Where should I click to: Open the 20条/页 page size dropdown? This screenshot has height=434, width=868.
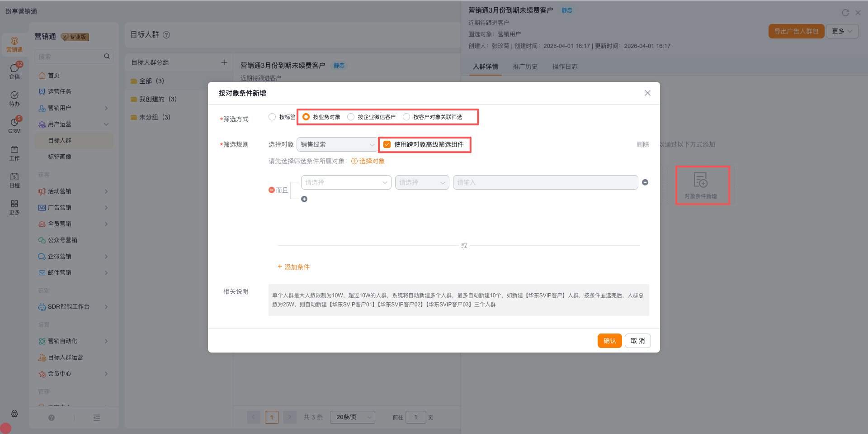click(353, 417)
